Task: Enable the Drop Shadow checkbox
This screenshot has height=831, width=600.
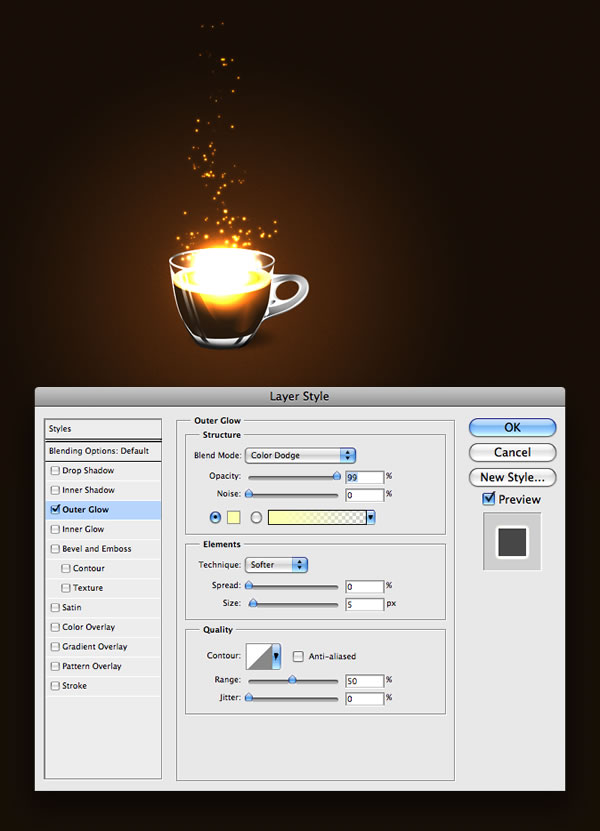Action: click(55, 471)
